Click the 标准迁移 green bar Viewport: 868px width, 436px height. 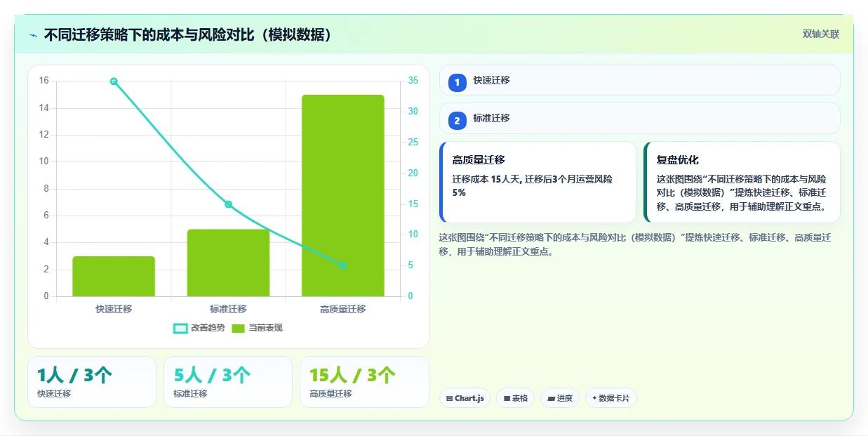(x=228, y=263)
